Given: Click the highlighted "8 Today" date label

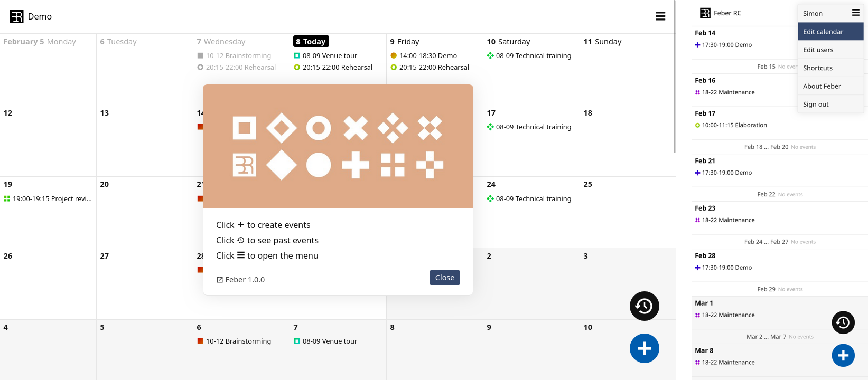Looking at the screenshot, I should click(311, 41).
